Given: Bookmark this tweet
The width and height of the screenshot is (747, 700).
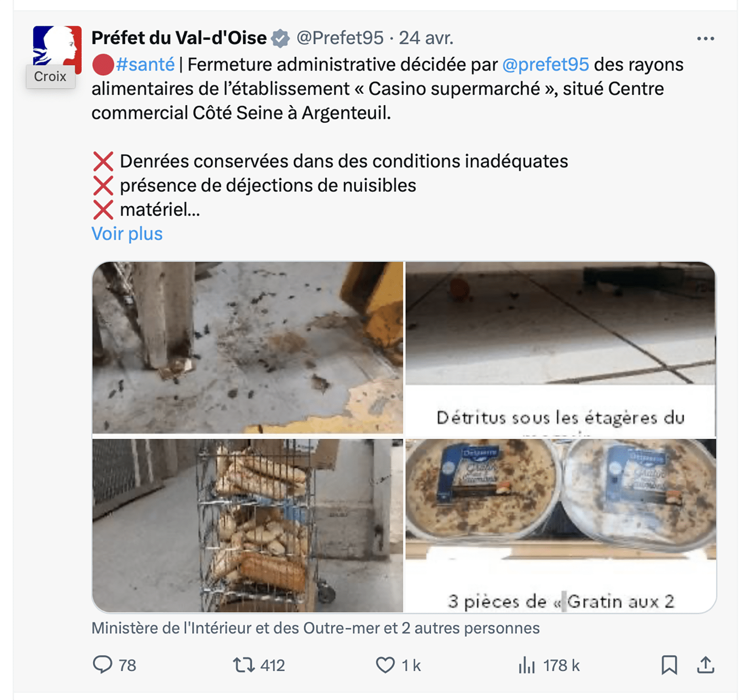Looking at the screenshot, I should [669, 665].
